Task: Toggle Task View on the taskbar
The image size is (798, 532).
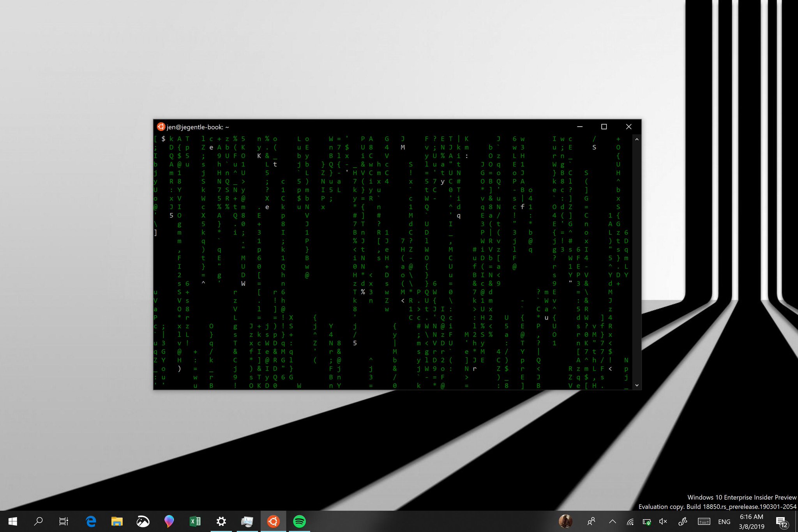Action: (x=64, y=521)
